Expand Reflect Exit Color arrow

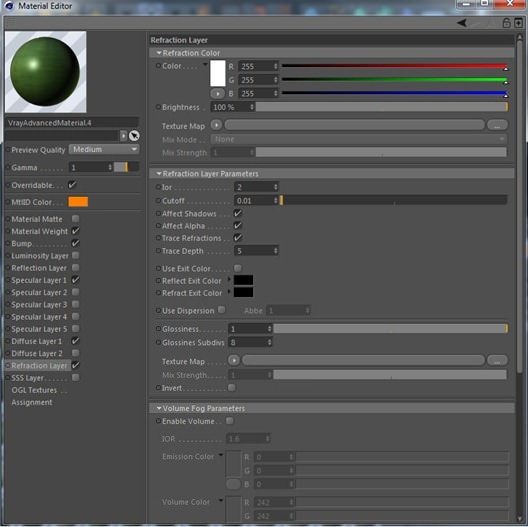point(229,279)
